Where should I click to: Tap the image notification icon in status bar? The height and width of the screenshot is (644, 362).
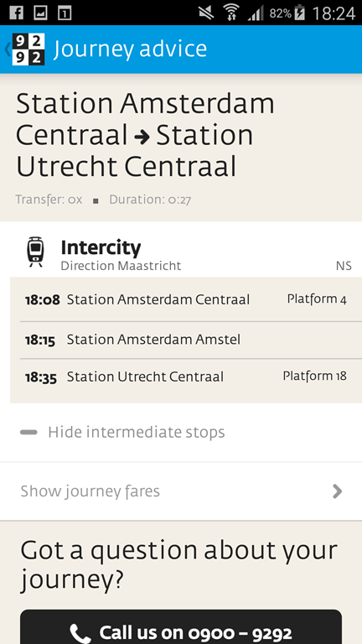[x=40, y=13]
